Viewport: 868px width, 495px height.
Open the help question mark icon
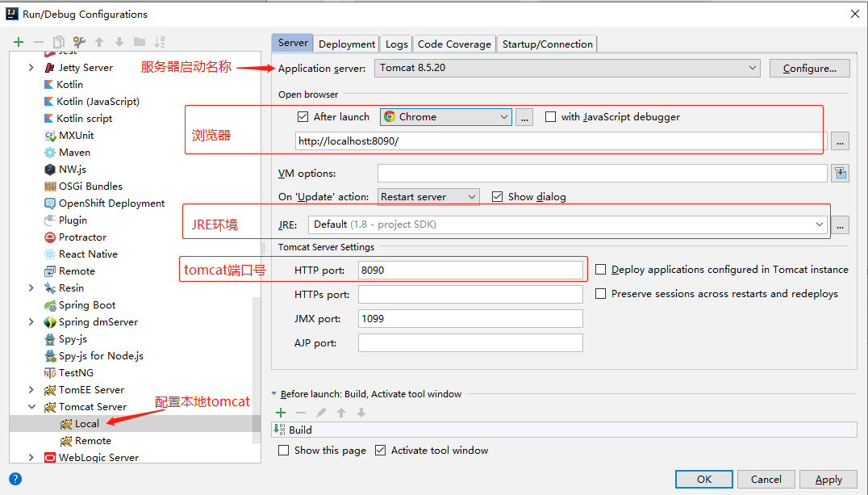click(15, 479)
